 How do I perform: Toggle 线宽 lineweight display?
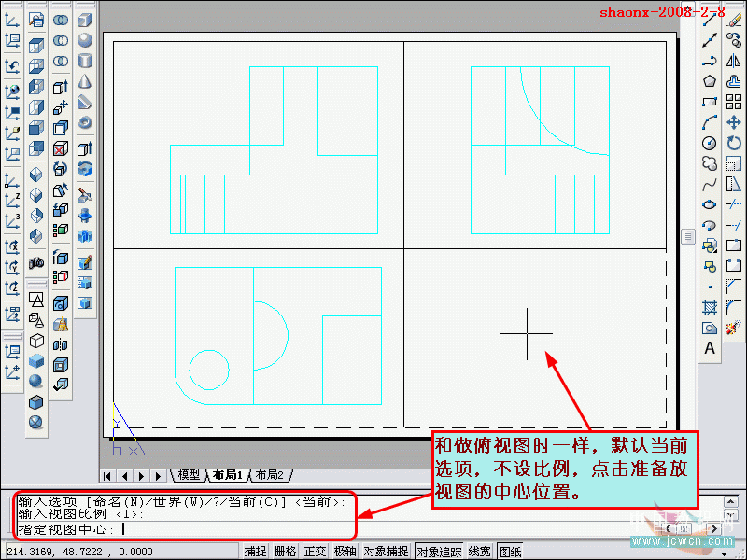click(479, 551)
